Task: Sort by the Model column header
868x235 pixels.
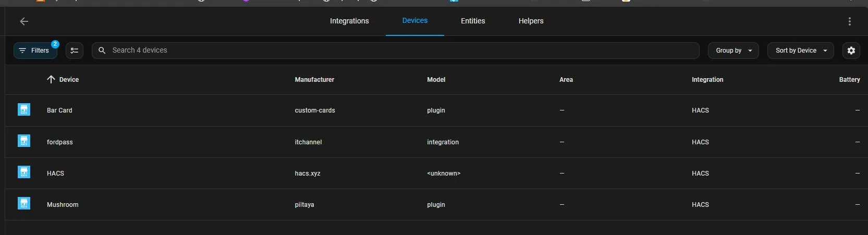Action: 436,80
